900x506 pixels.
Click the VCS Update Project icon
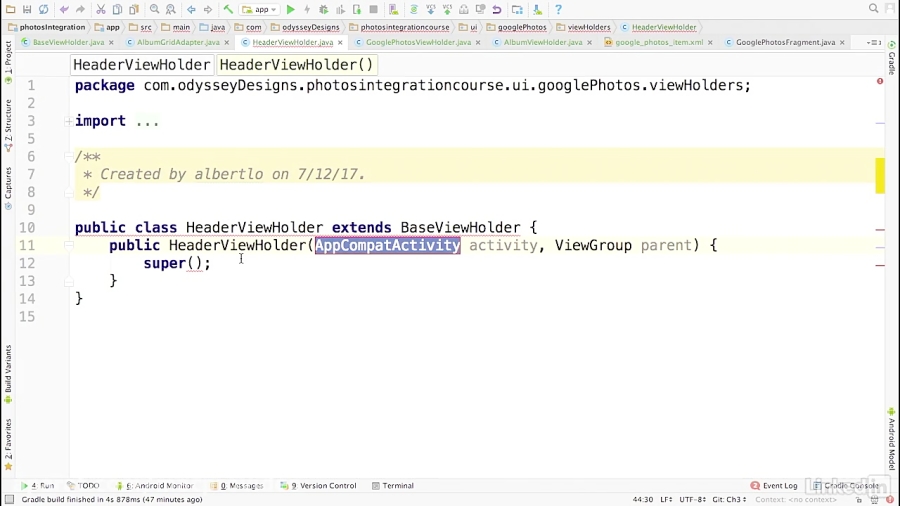(x=430, y=9)
